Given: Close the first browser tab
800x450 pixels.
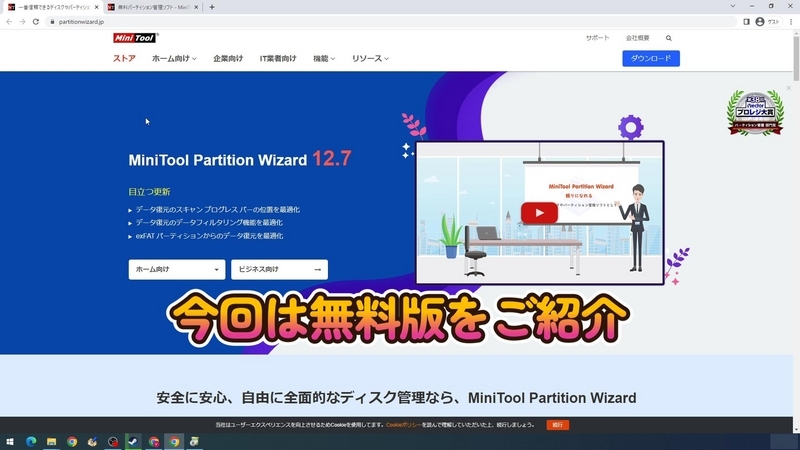Looking at the screenshot, I should point(96,7).
